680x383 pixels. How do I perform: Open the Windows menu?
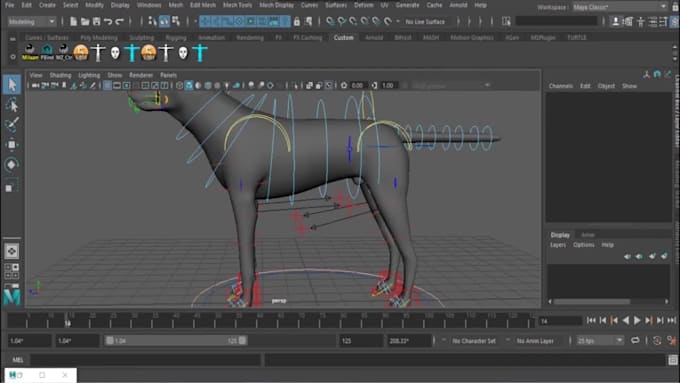(149, 5)
